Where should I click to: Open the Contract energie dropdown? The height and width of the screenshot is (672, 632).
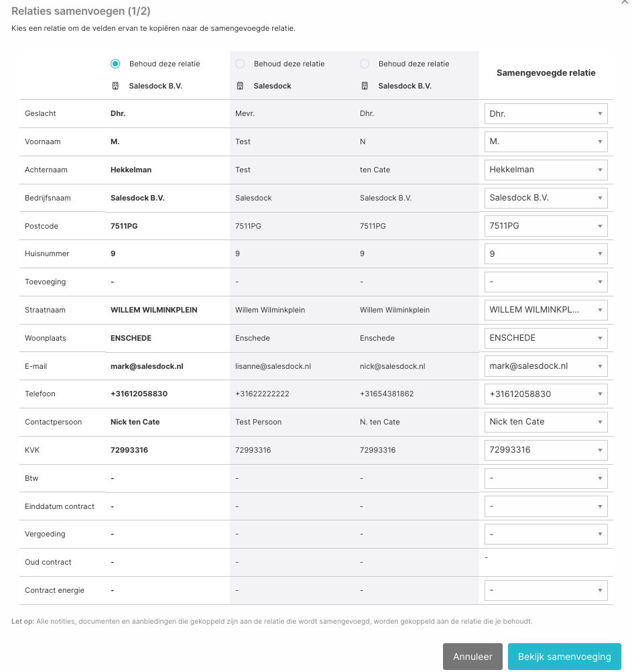click(x=546, y=590)
